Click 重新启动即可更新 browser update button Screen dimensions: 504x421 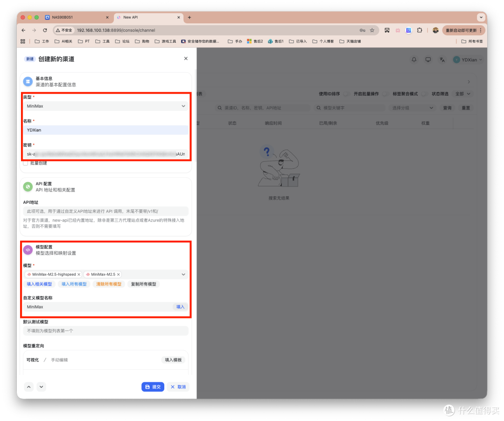[463, 30]
